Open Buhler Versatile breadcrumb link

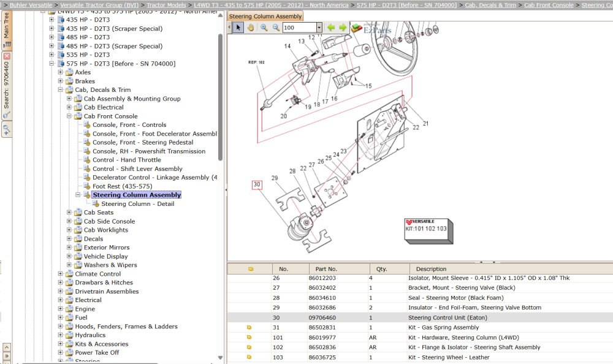click(x=31, y=5)
